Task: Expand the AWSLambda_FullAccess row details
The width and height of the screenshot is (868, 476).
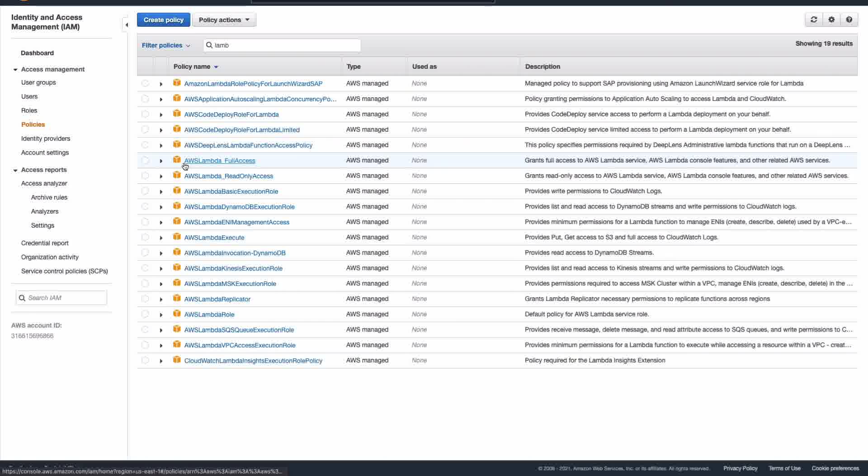Action: (161, 161)
